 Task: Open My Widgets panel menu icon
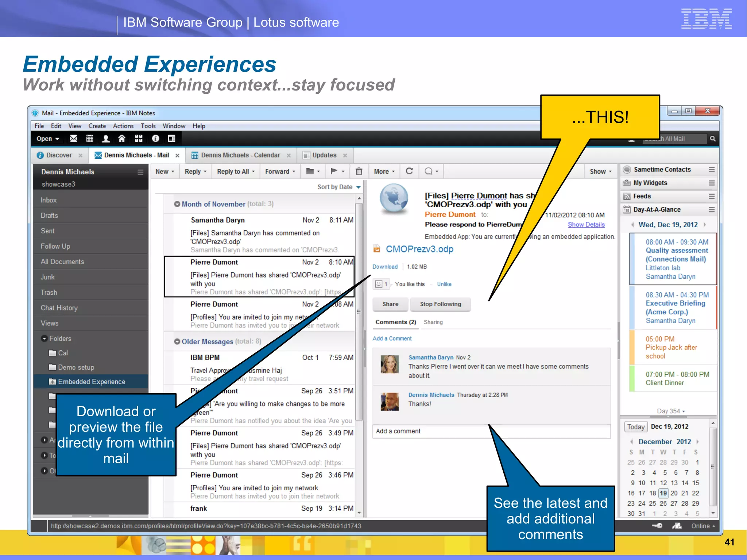(712, 183)
